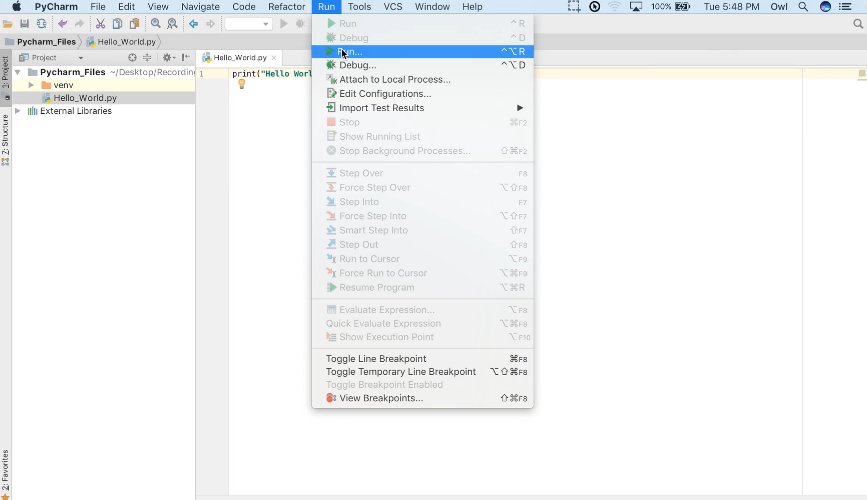Click the toolbar Debug bug icon
This screenshot has height=500, width=867.
point(300,24)
